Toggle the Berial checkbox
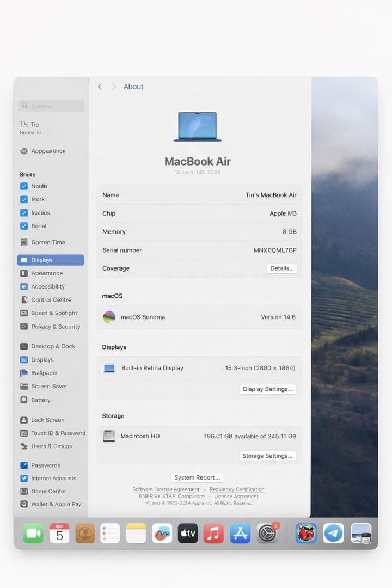392x588 pixels. pyautogui.click(x=24, y=226)
